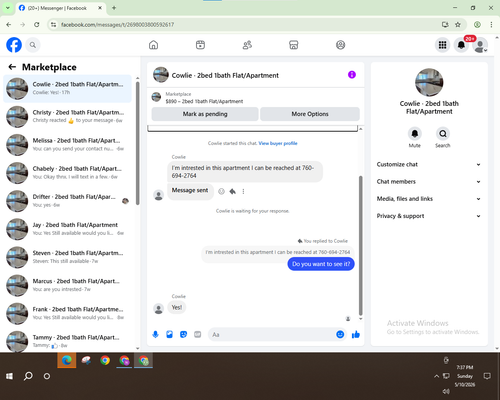Open the account profile avatar menu
The image size is (500, 400).
pyautogui.click(x=480, y=45)
